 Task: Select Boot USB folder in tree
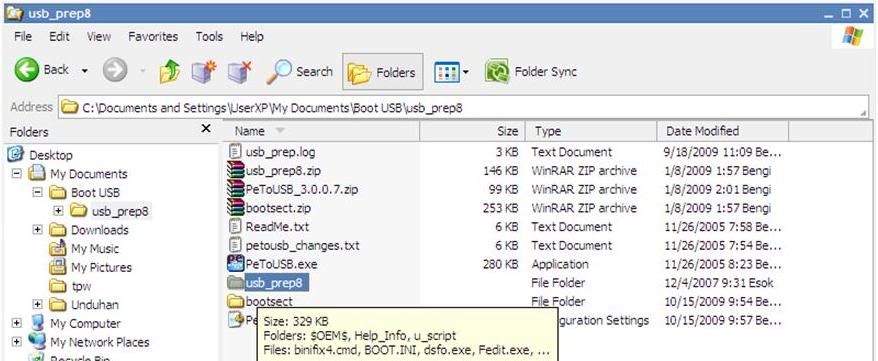[95, 193]
